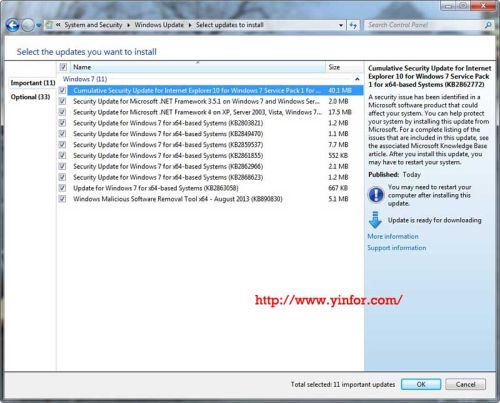Select the Update for Windows 7 KB2863058 row
Image resolution: width=500 pixels, height=403 pixels.
click(x=215, y=188)
